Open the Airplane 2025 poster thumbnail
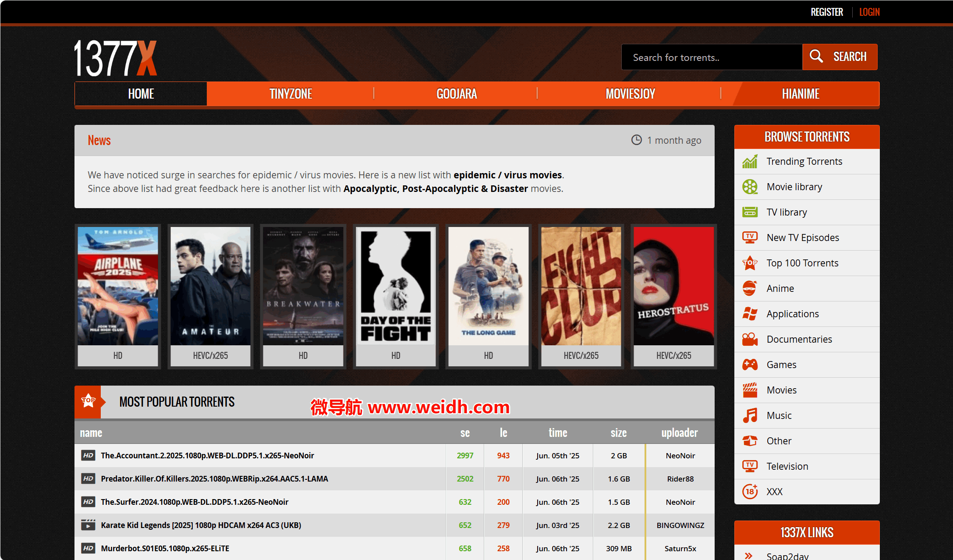The height and width of the screenshot is (560, 953). click(118, 286)
